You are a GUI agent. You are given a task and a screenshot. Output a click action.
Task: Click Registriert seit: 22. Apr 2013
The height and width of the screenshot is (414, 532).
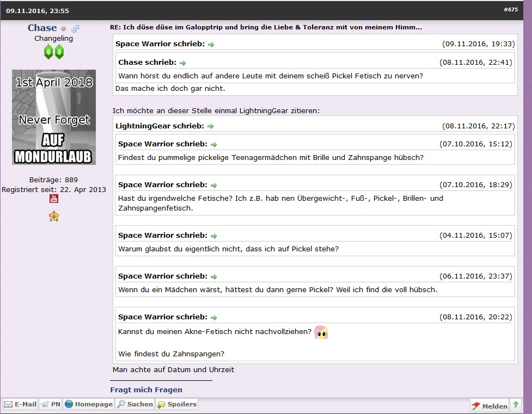tap(54, 189)
